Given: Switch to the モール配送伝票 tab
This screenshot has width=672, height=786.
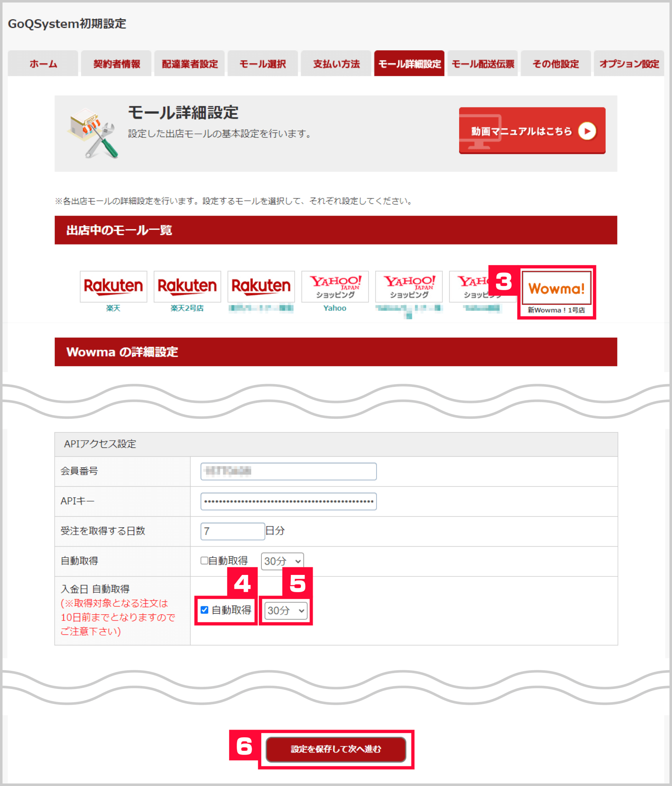Looking at the screenshot, I should coord(483,63).
